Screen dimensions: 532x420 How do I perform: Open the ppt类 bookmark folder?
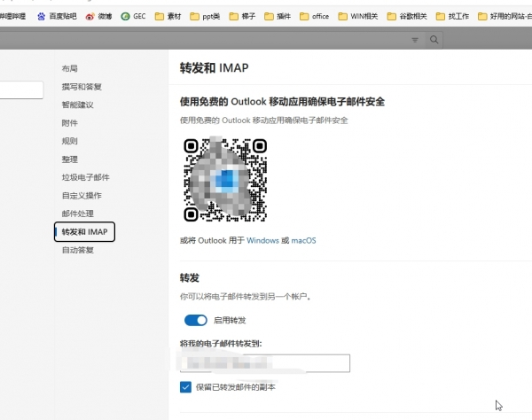[x=205, y=16]
